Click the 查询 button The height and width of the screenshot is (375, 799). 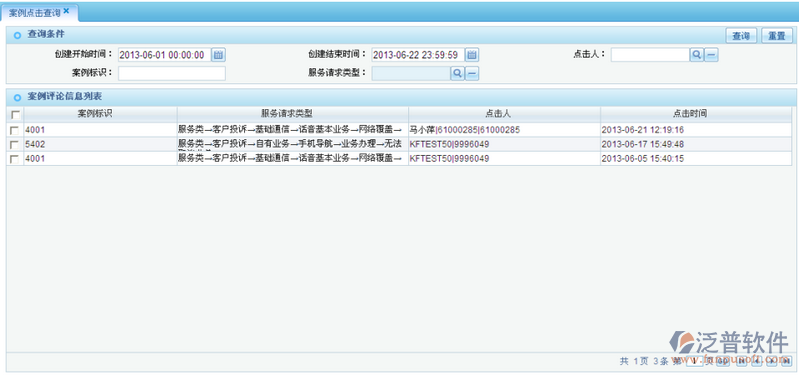(x=741, y=36)
